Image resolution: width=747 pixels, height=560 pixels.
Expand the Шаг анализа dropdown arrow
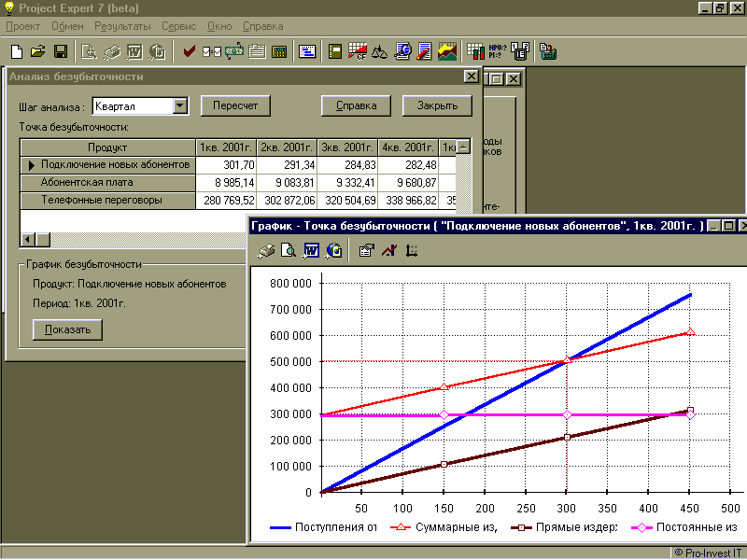pos(180,105)
